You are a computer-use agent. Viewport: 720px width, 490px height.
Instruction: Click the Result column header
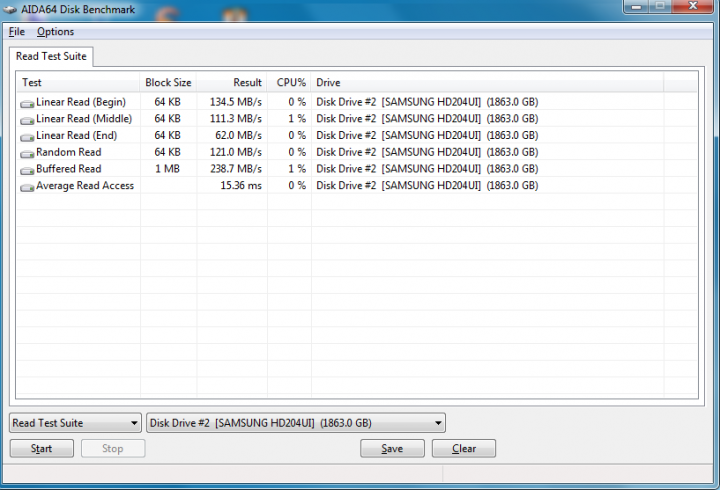[232, 83]
